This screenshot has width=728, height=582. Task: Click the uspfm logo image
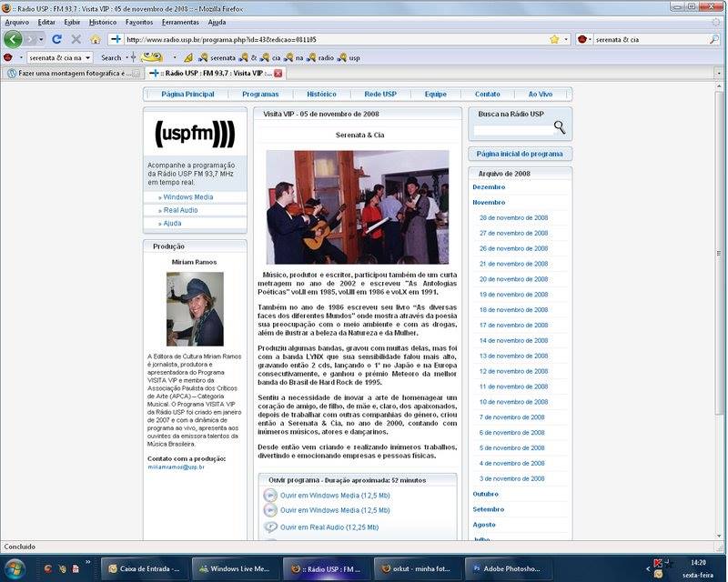[x=195, y=134]
